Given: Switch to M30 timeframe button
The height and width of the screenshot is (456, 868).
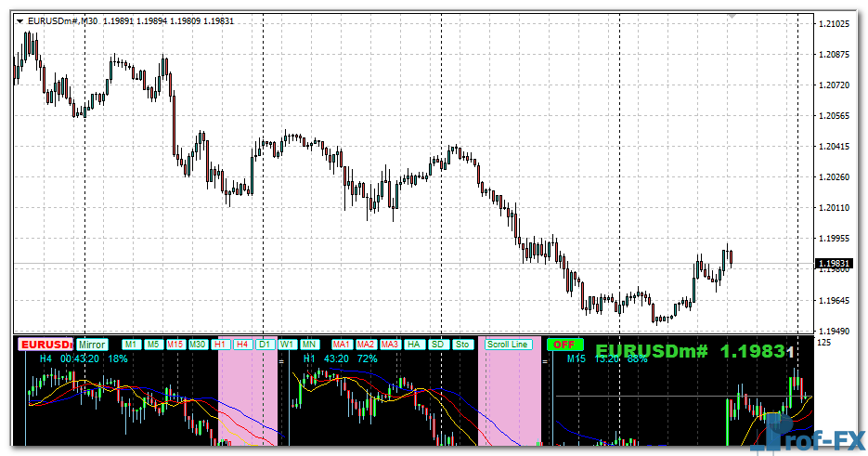Looking at the screenshot, I should pos(198,345).
